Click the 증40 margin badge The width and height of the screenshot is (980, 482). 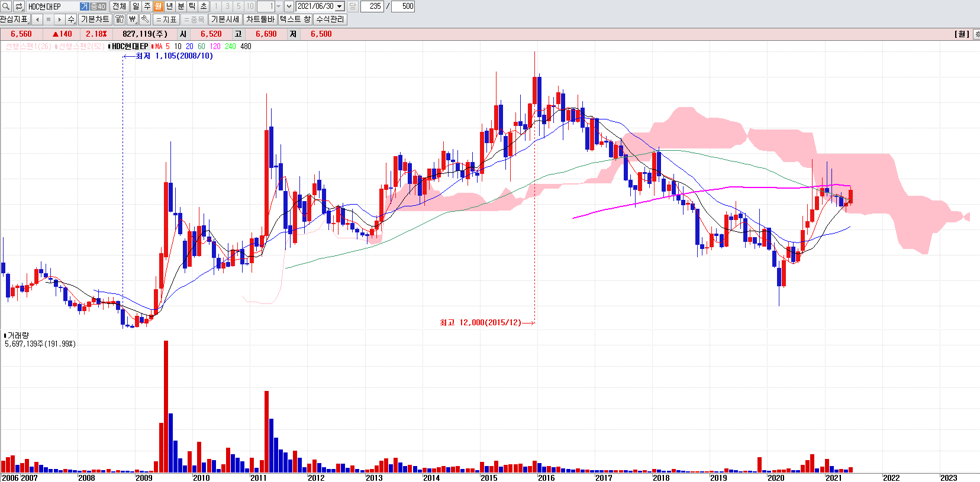coord(98,7)
